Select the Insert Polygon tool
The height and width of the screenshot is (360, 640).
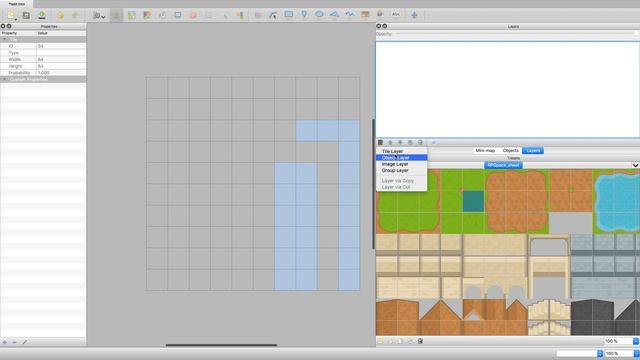pyautogui.click(x=334, y=15)
